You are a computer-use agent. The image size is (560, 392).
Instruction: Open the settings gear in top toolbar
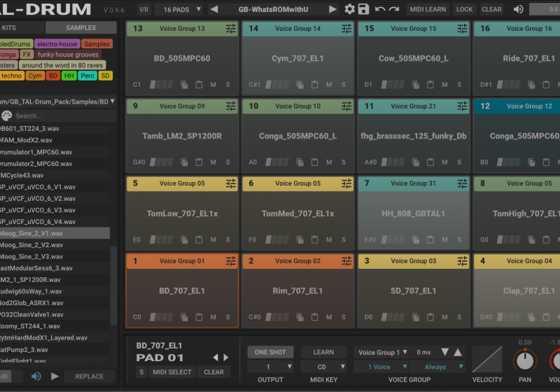(x=350, y=9)
